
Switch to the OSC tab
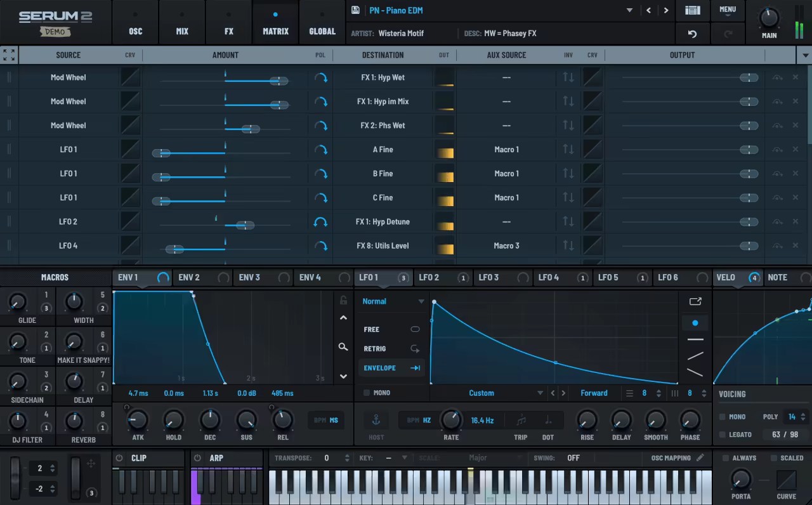[x=135, y=31]
